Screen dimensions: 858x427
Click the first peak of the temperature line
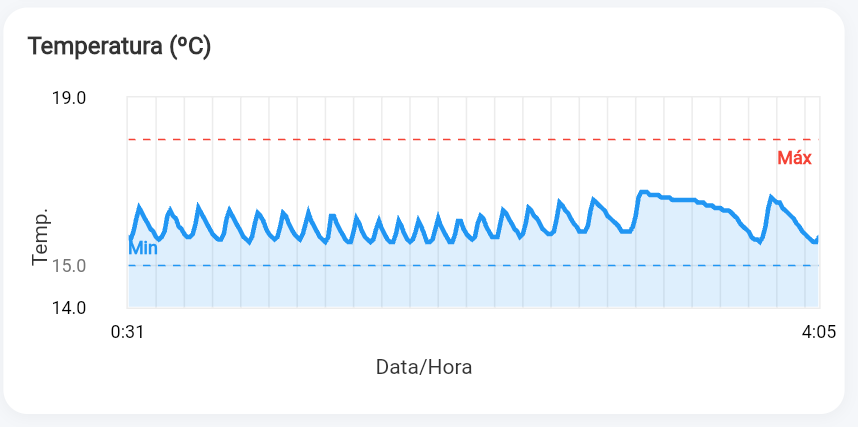point(139,207)
